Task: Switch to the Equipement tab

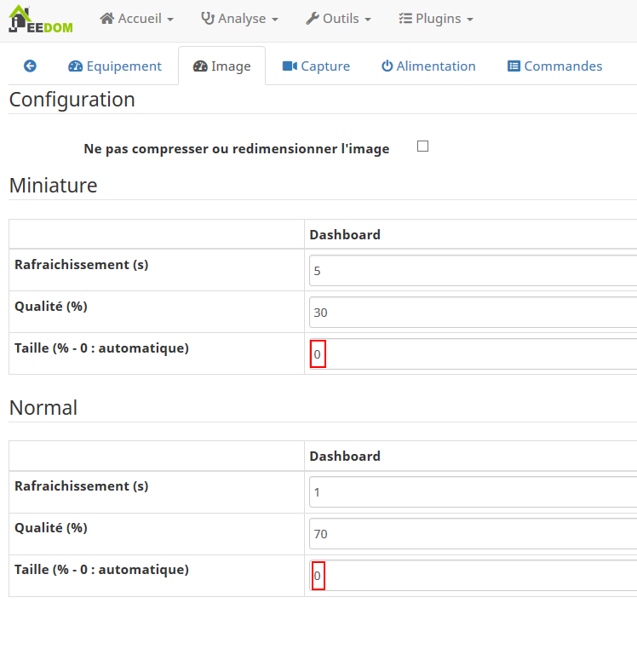Action: point(115,66)
